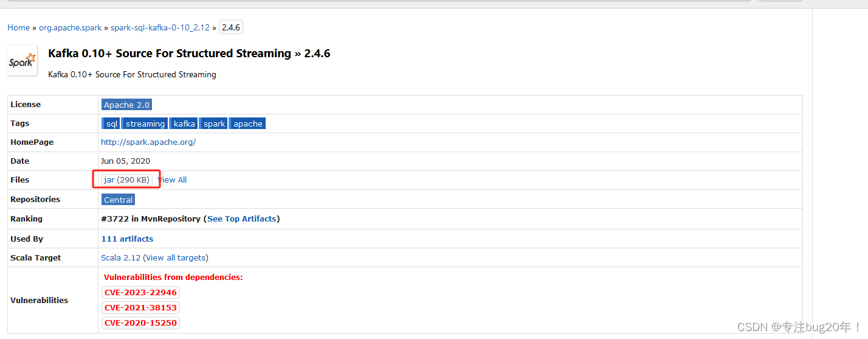Screen dimensions: 868x339
Task: Open the sql tag
Action: point(112,124)
